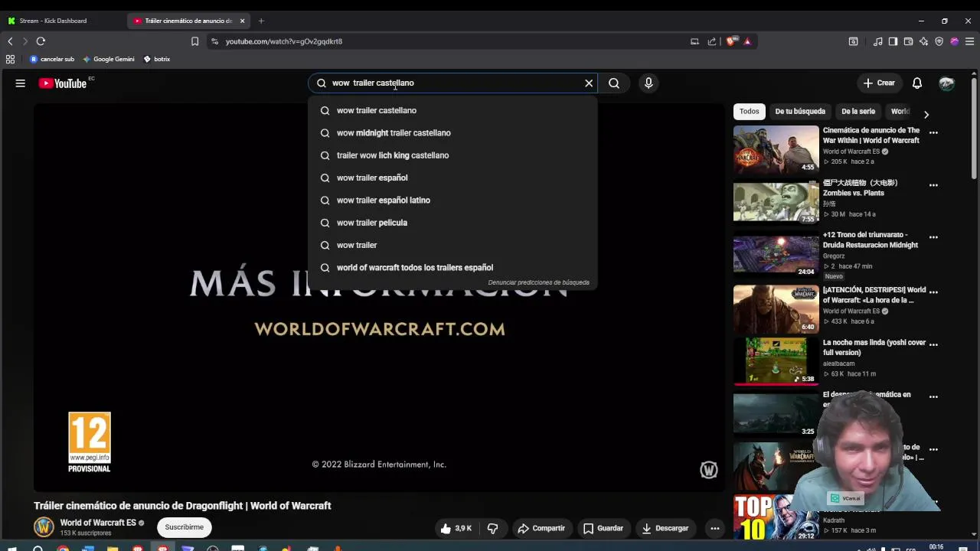980x551 pixels.
Task: Choose suggestion 'wow trailer español latino'
Action: 452,201
